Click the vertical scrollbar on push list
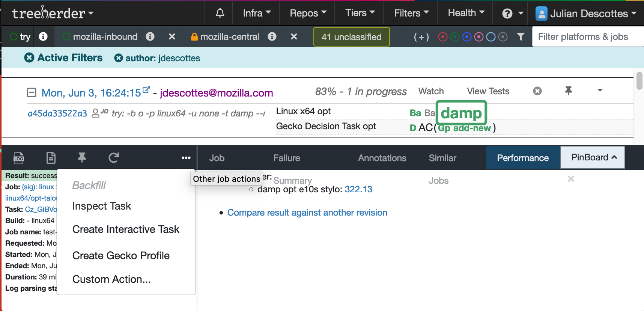The width and height of the screenshot is (644, 311). (x=639, y=81)
